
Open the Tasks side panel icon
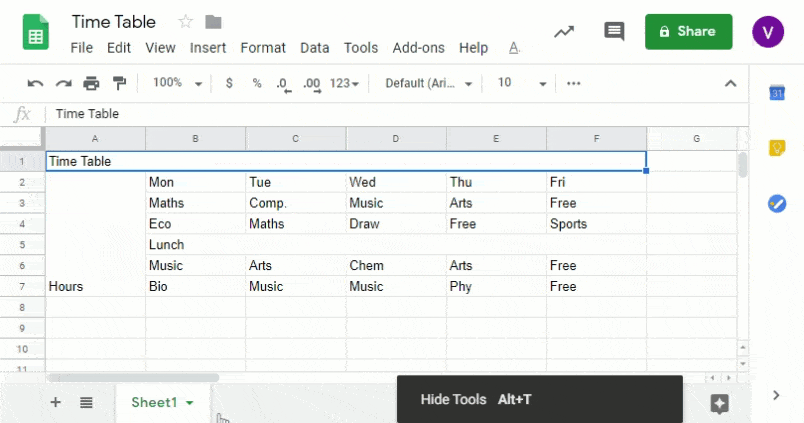coord(776,203)
